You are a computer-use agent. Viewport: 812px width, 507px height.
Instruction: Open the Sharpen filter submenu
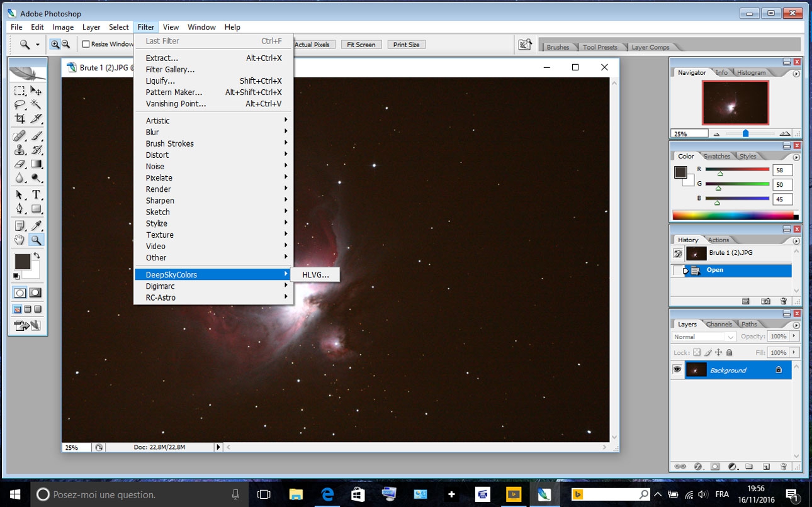[213, 201]
